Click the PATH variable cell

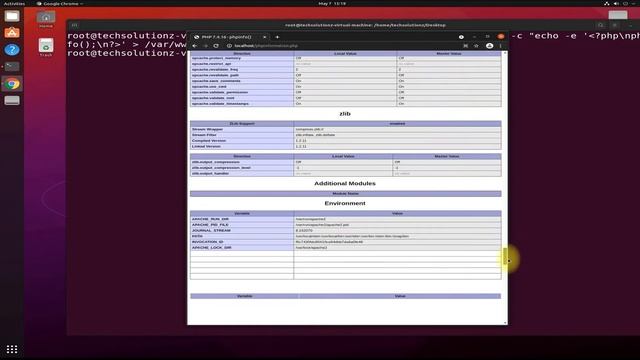point(242,236)
